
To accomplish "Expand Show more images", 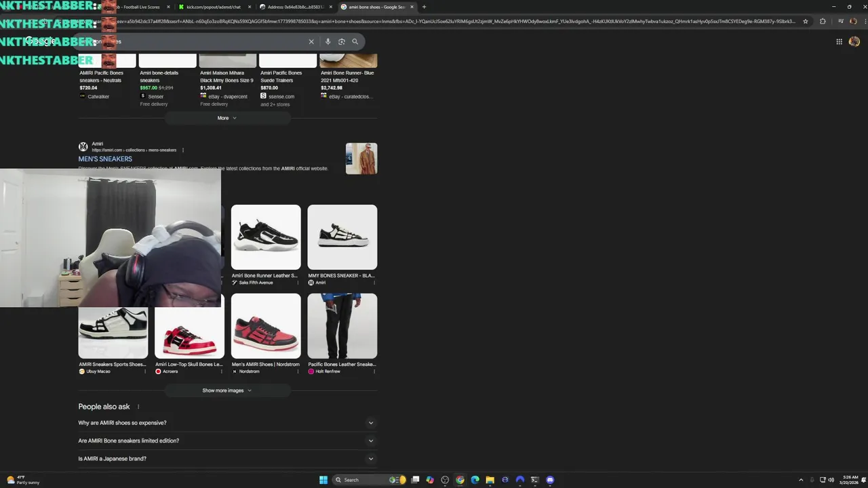I will coord(227,390).
